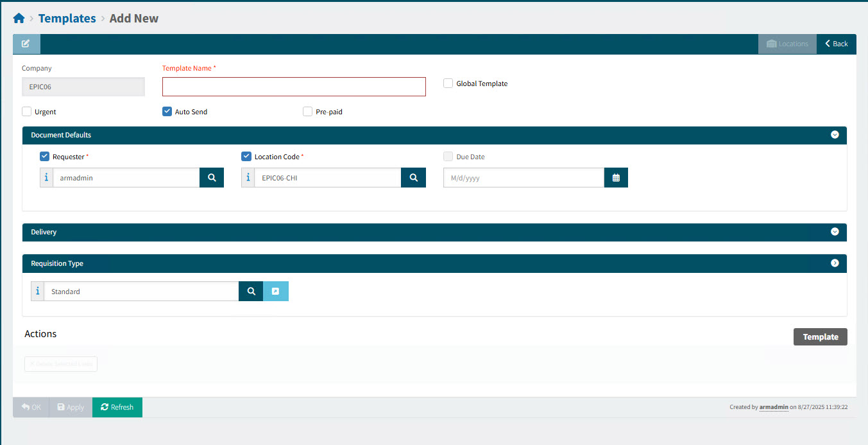
Task: Search for a Requisition Type
Action: 250,291
